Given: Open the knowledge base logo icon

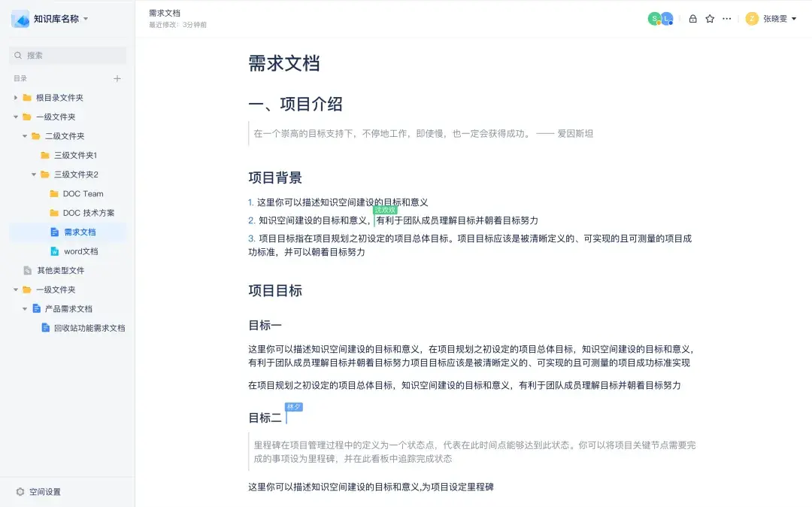Looking at the screenshot, I should tap(20, 19).
